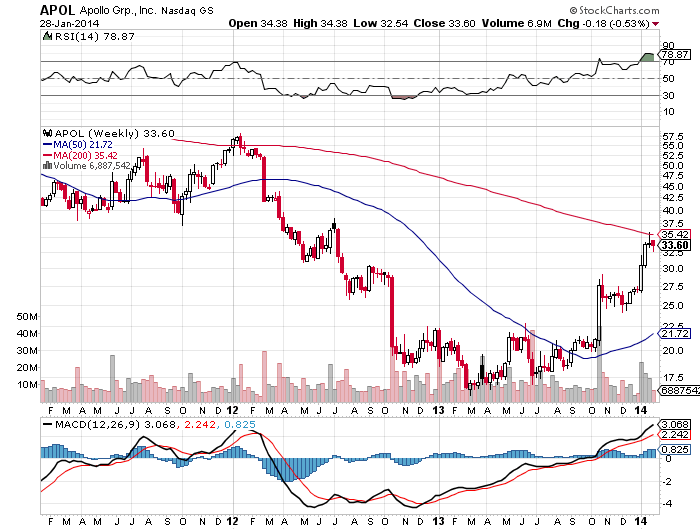Click the MA(50) 21.72 legend text
700x530 pixels.
83,144
